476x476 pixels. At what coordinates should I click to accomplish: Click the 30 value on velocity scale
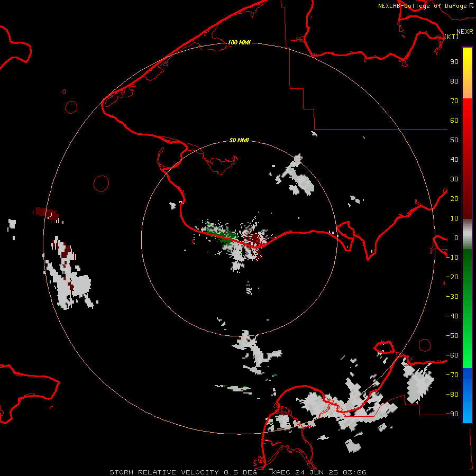454,179
